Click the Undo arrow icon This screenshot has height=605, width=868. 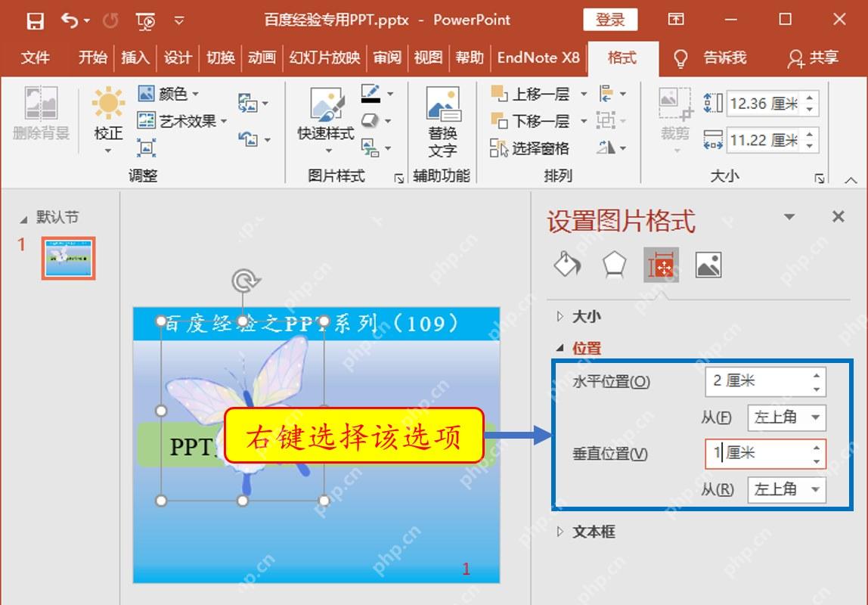[70, 21]
